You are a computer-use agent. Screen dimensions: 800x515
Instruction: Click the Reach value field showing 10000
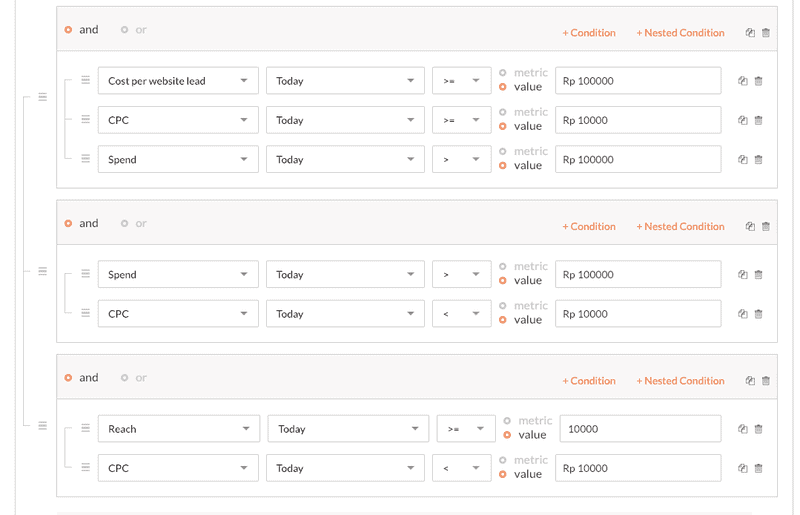pyautogui.click(x=640, y=429)
